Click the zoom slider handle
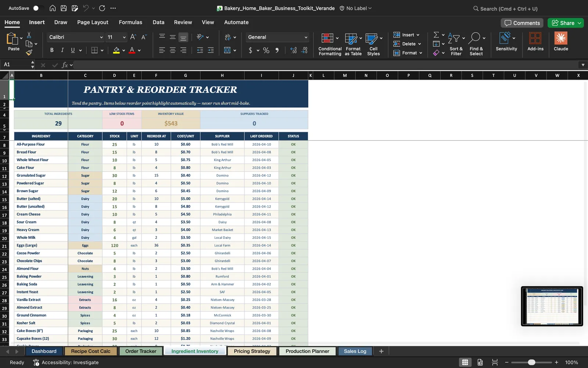588x368 pixels. (531, 362)
